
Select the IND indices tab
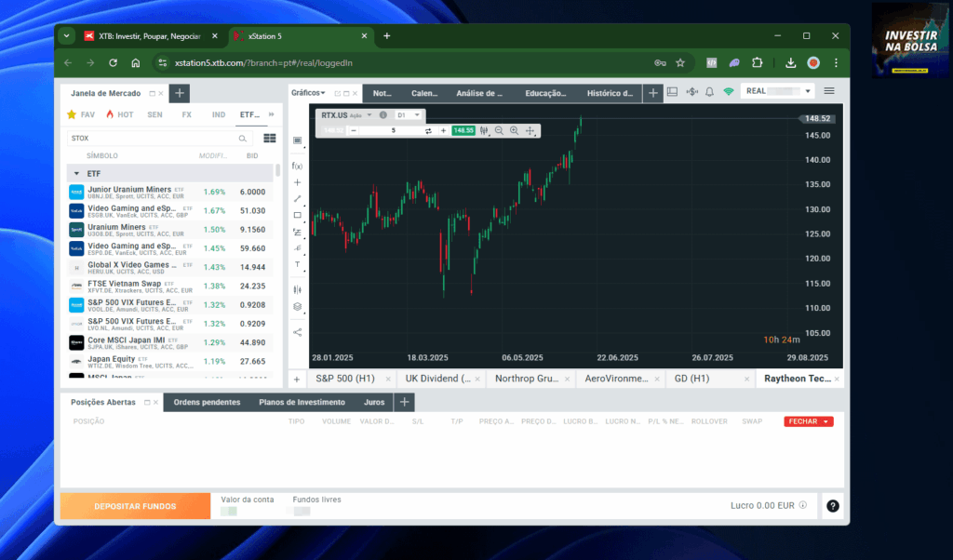(219, 114)
